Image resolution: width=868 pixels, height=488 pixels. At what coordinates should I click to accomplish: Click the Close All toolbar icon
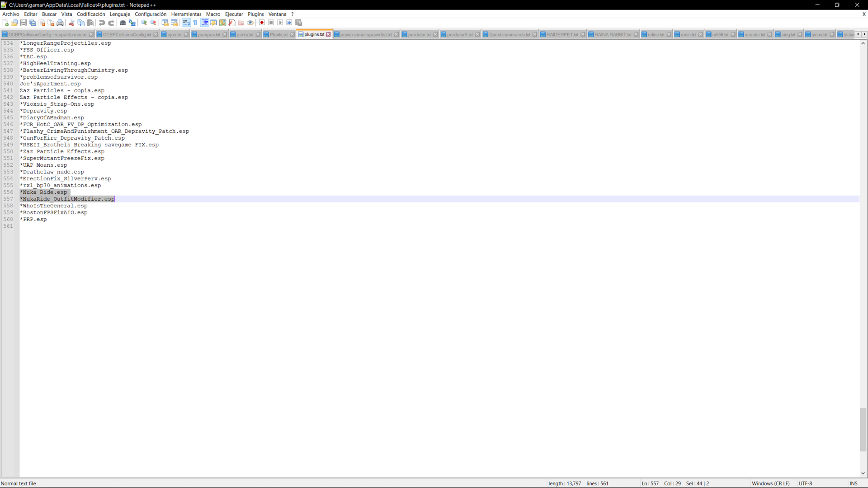point(51,23)
